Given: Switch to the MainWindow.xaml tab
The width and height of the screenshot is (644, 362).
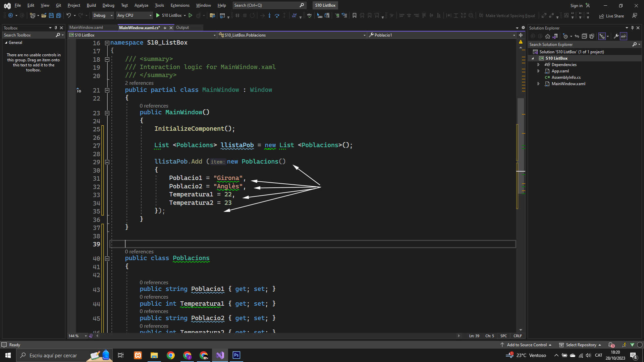Looking at the screenshot, I should tap(86, 27).
